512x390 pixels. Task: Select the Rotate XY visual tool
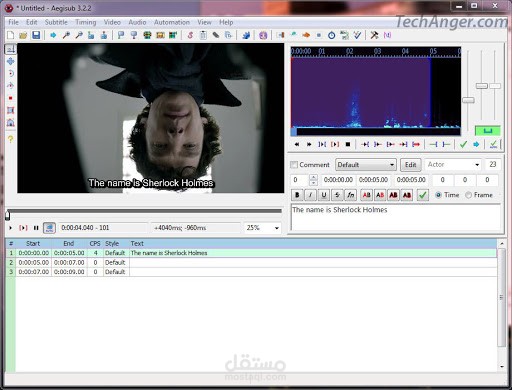click(11, 86)
